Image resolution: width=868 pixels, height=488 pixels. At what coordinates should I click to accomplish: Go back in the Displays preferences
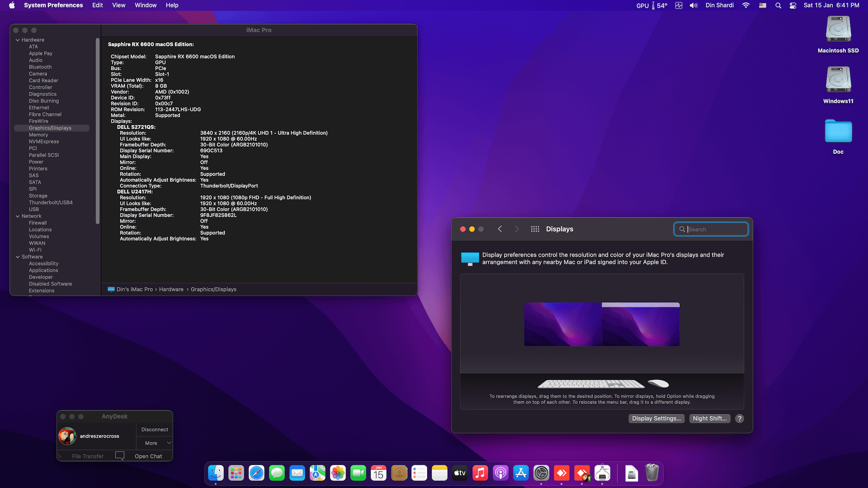[500, 229]
